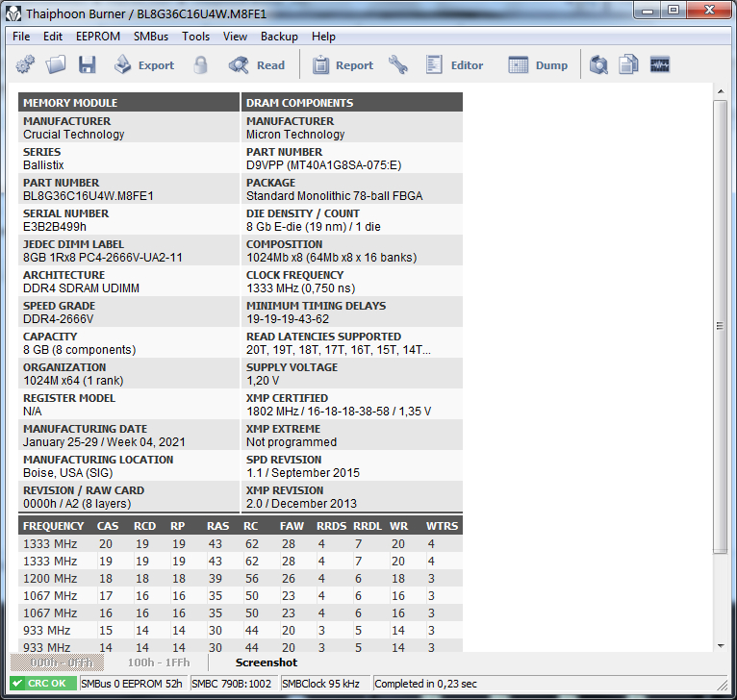Click the copy documents icon in toolbar
Image resolution: width=737 pixels, height=700 pixels.
tap(628, 64)
